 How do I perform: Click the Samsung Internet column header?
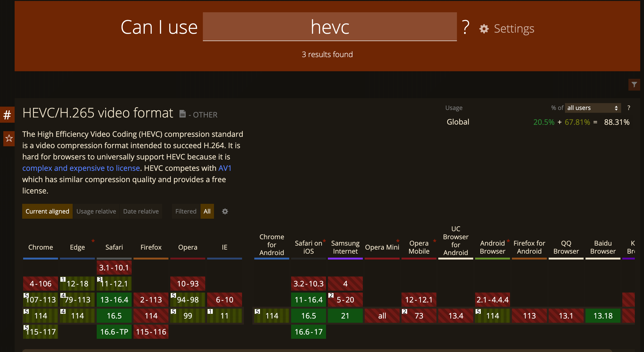345,247
